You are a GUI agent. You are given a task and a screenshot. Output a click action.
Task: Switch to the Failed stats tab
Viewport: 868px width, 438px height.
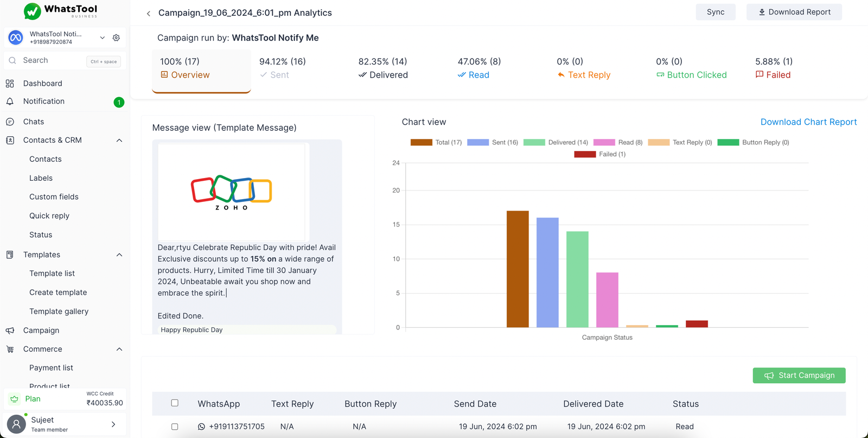coord(774,68)
